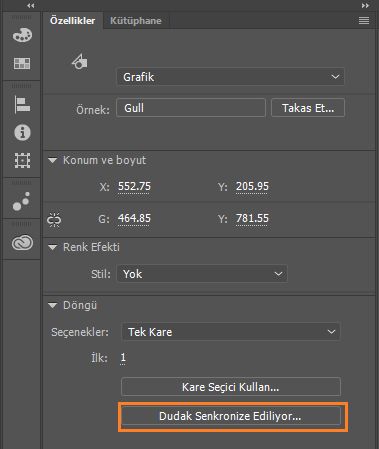Screen dimensions: 379x449
Task: Switch to the Kütüphane tab
Action: [136, 21]
